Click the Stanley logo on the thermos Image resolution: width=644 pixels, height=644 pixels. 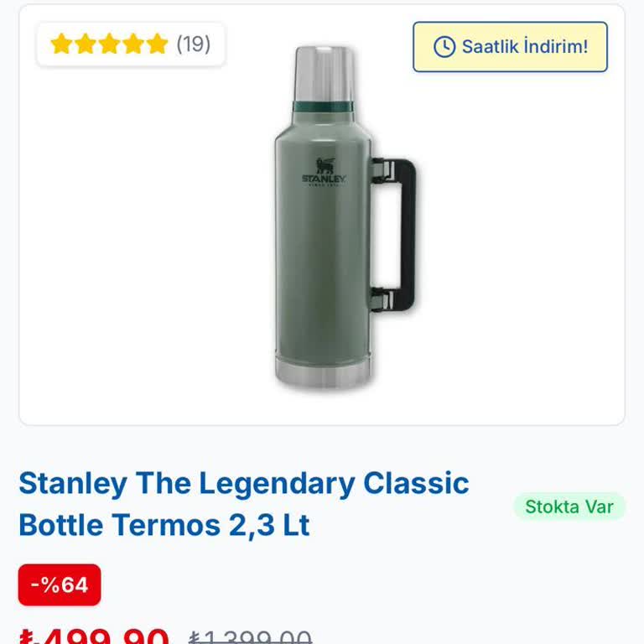pos(323,171)
